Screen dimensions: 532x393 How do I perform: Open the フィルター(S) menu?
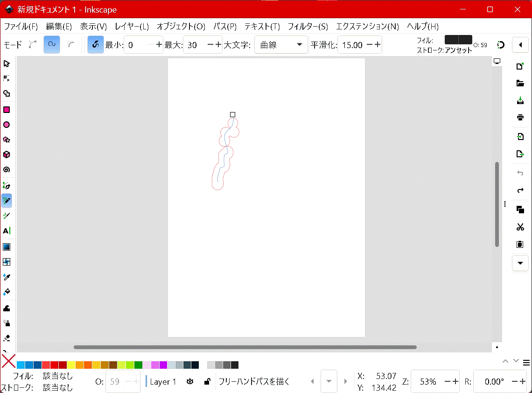(308, 26)
